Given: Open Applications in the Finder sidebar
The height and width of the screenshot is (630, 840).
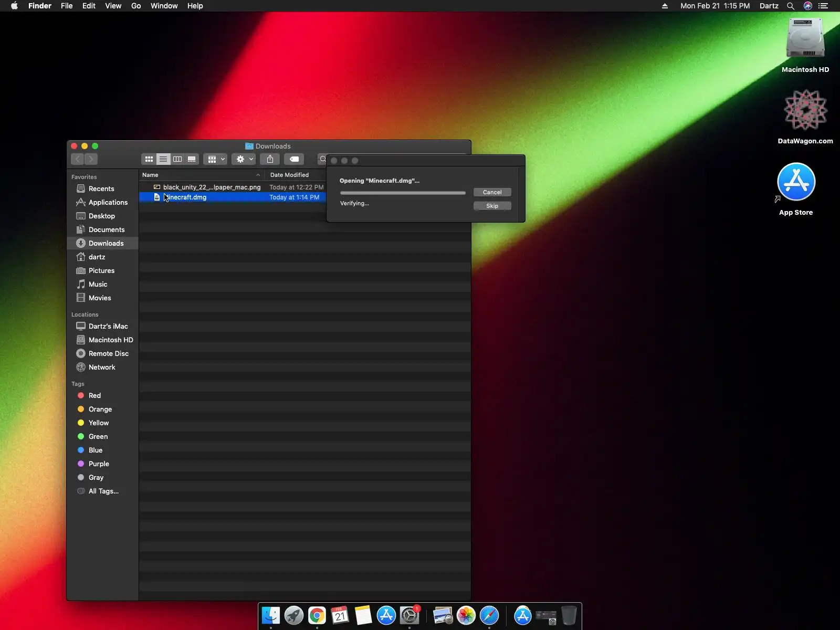Looking at the screenshot, I should pyautogui.click(x=102, y=202).
